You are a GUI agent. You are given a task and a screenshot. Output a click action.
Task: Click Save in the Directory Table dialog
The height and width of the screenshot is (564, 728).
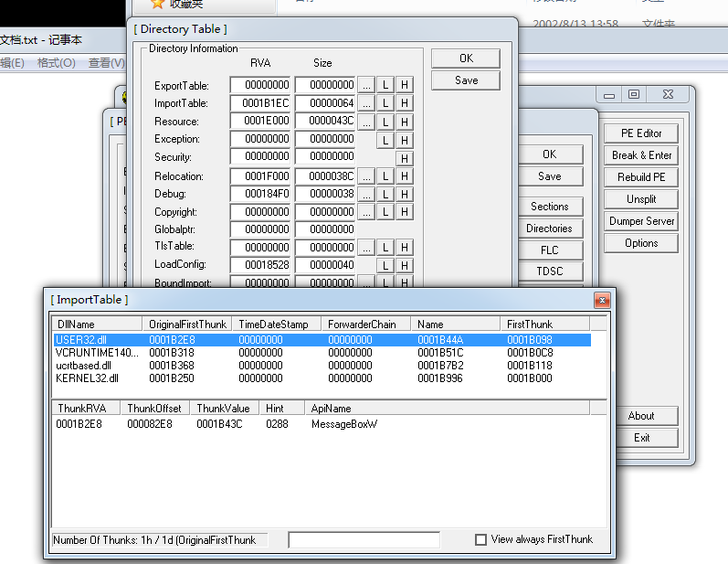tap(466, 80)
